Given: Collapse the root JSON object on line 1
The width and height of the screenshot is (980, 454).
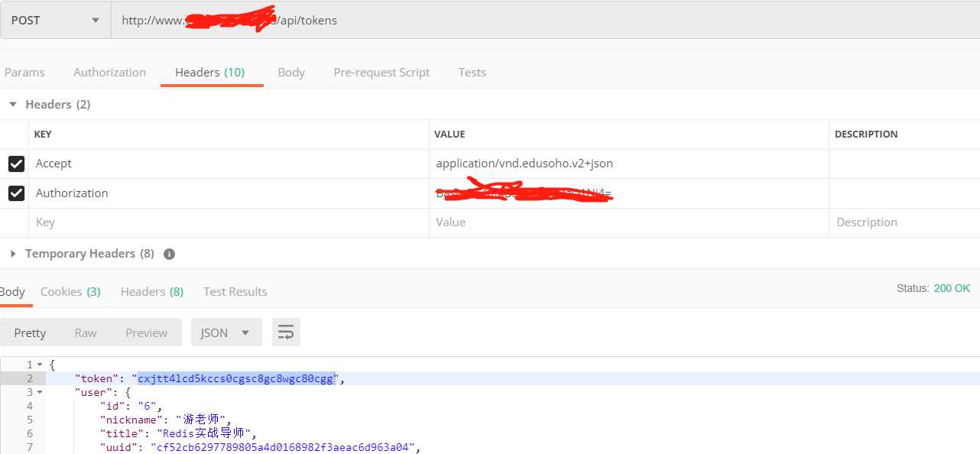Looking at the screenshot, I should click(41, 365).
